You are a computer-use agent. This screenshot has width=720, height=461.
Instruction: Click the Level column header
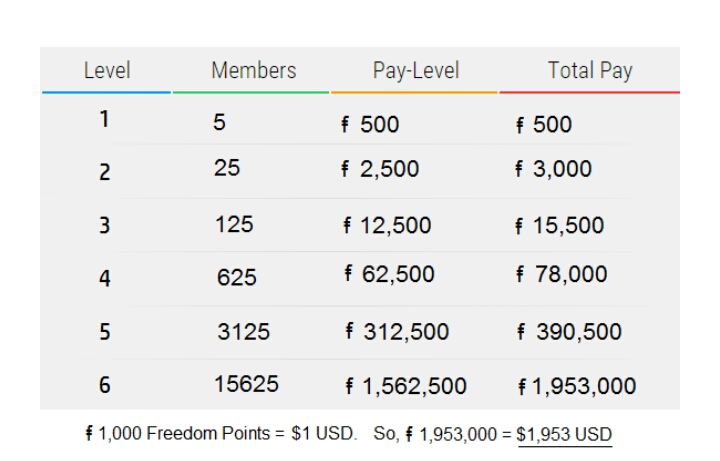pyautogui.click(x=107, y=71)
